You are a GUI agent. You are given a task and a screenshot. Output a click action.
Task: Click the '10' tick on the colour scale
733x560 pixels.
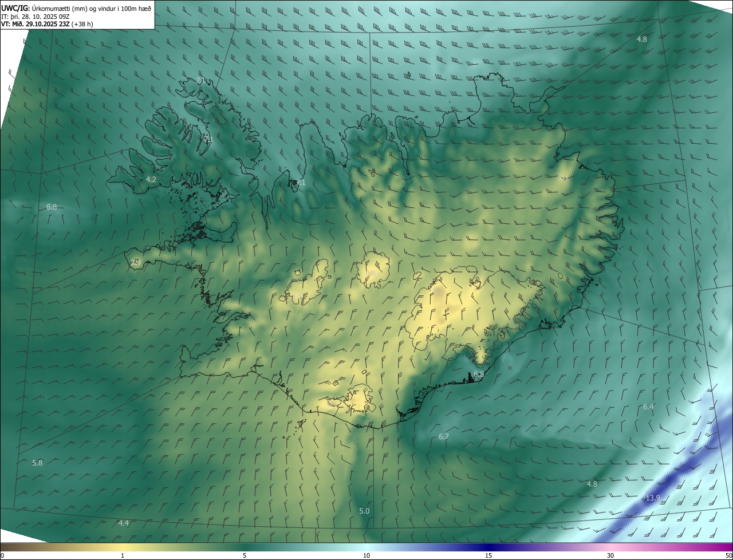pos(366,555)
